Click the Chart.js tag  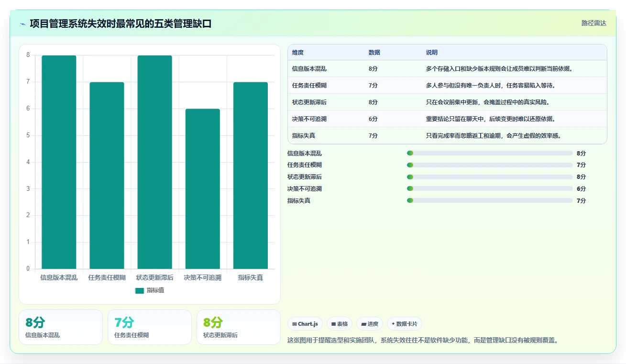305,324
